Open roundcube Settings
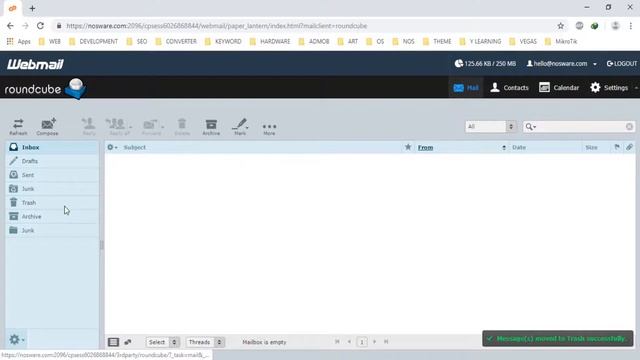This screenshot has width=640, height=360. tap(609, 88)
